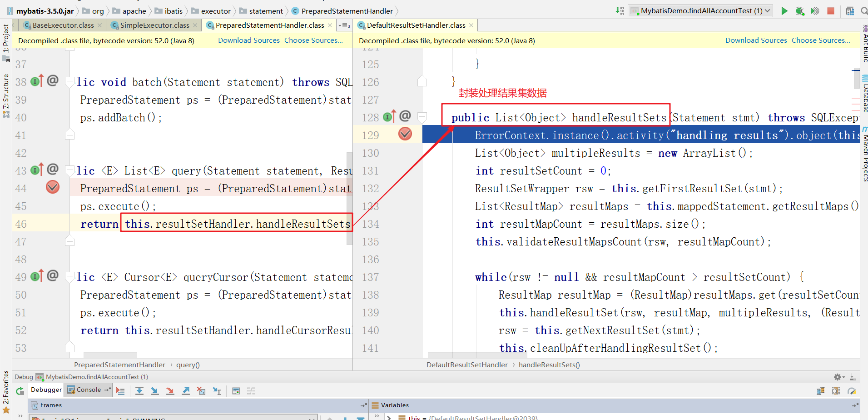Collapse the queryCursor method fold on line 49
868x420 pixels.
[69, 277]
